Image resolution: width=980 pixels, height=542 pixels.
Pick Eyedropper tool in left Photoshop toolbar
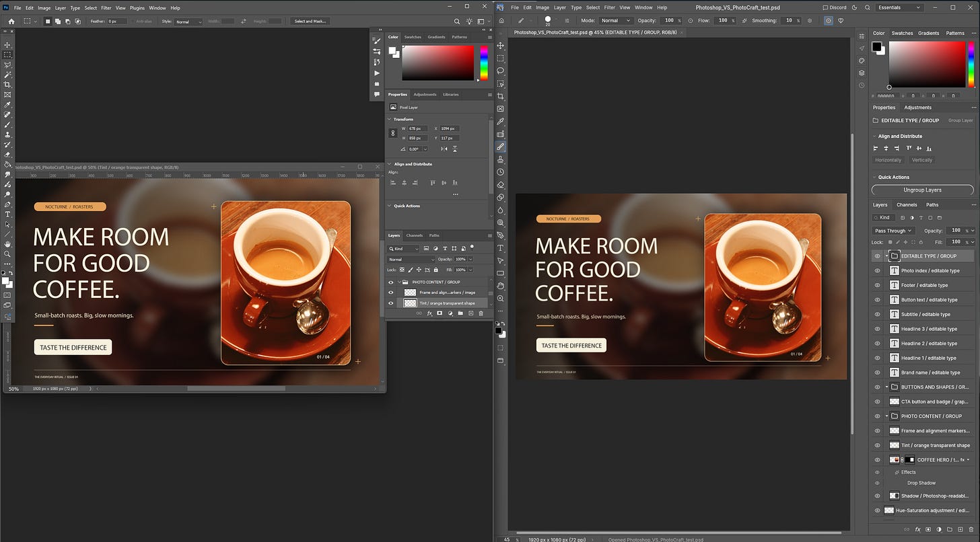(x=7, y=105)
